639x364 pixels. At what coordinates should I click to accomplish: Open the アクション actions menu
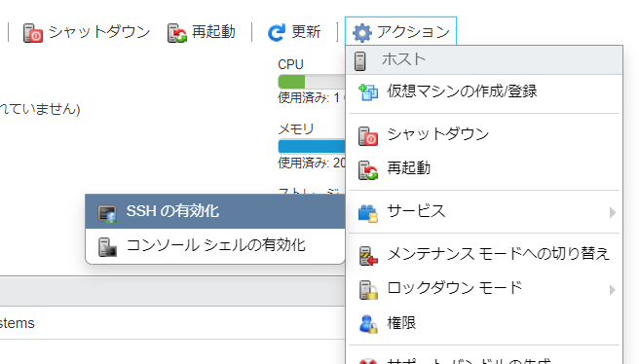(x=400, y=31)
